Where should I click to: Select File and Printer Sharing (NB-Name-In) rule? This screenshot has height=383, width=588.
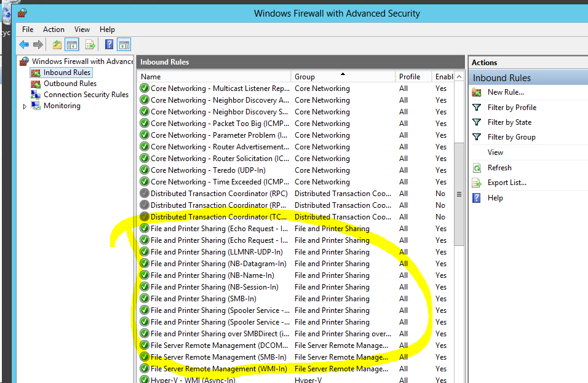(296, 275)
